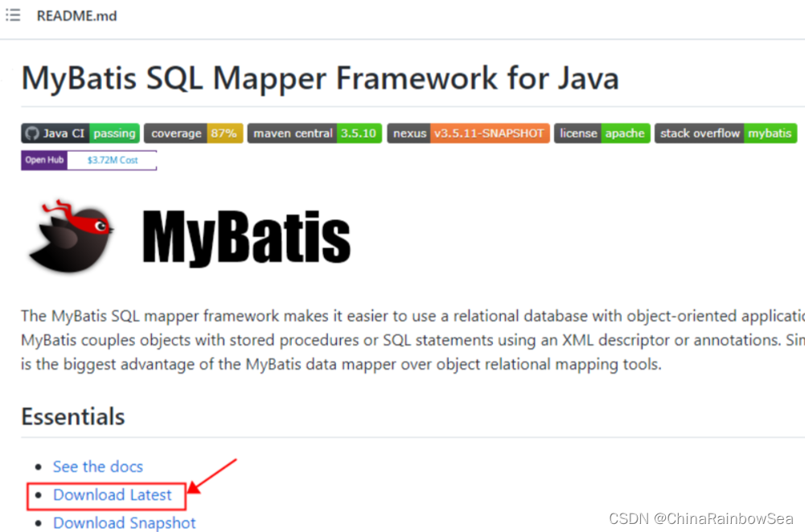Open the Download Snapshot link
The image size is (805, 532).
point(124,523)
